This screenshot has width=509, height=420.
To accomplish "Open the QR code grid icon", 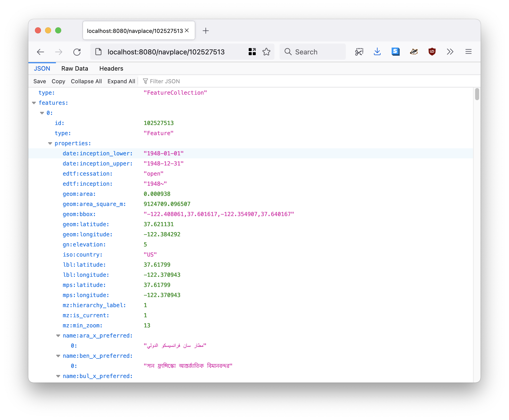I will (252, 52).
